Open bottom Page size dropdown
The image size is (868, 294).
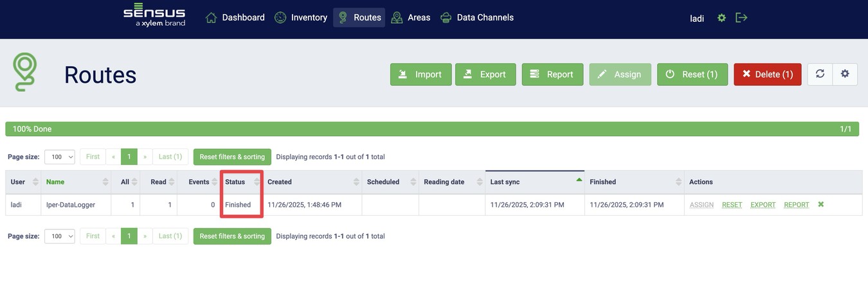pos(59,236)
